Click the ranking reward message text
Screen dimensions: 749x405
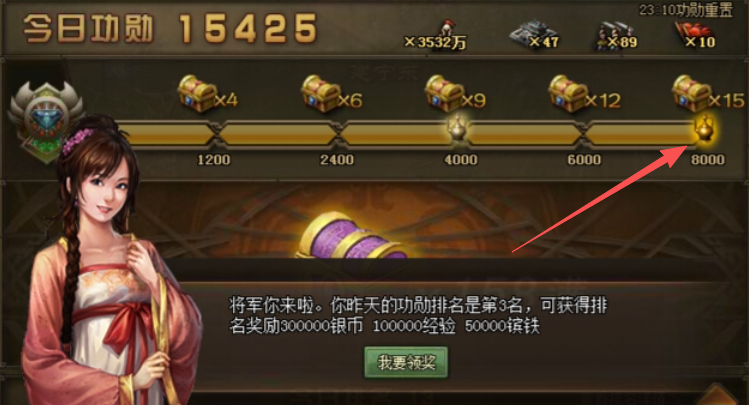(418, 315)
